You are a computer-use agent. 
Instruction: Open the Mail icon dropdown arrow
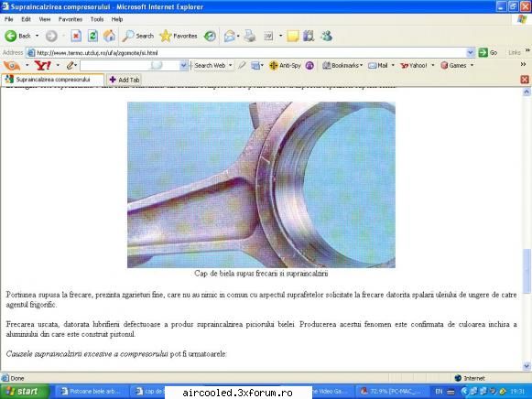pos(238,36)
